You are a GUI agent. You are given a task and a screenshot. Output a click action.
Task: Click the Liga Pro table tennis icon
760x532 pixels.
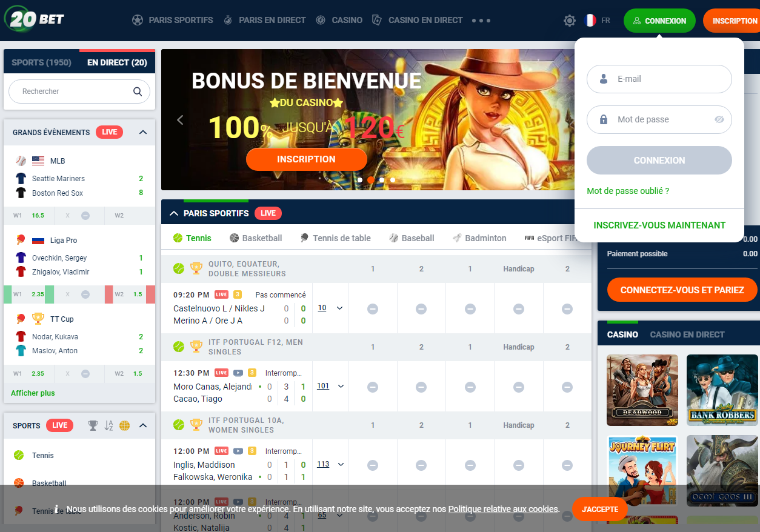click(21, 240)
